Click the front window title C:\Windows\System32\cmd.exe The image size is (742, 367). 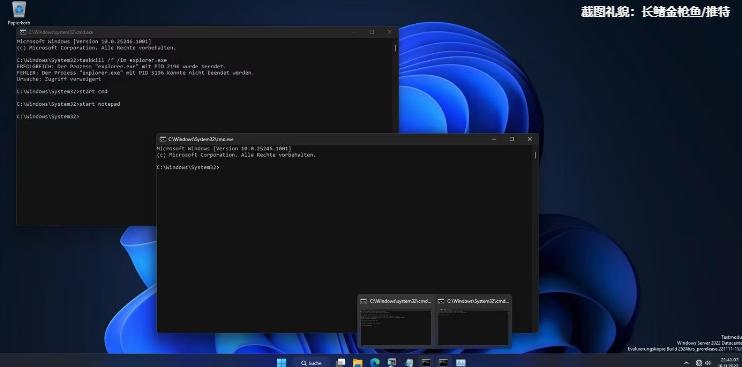(x=201, y=140)
